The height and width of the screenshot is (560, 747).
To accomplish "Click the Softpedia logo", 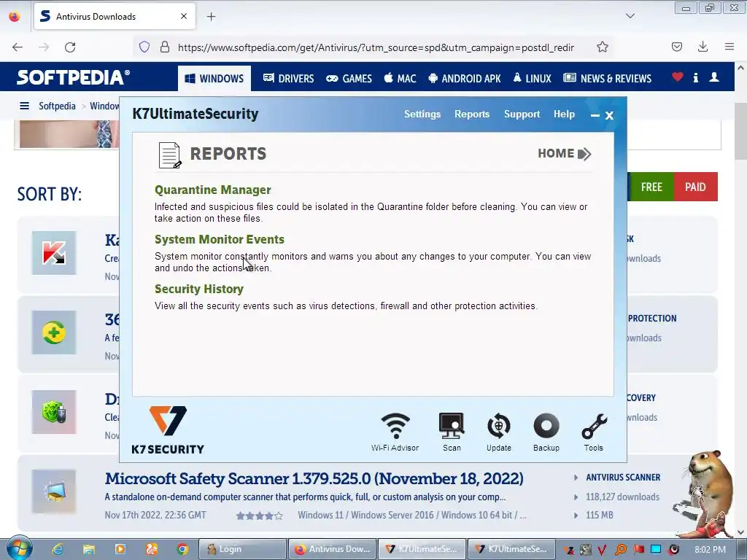I will 73,77.
